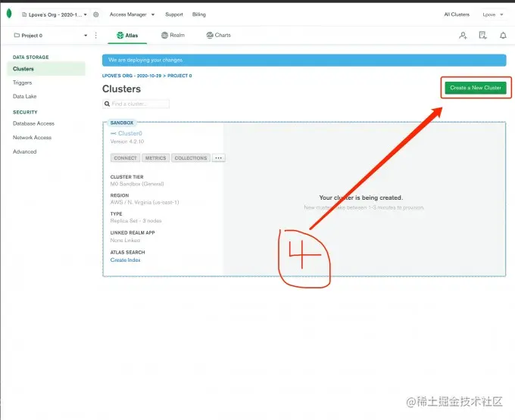Viewport: 515px width, 420px height.
Task: Click the Realm tab icon
Action: 164,35
